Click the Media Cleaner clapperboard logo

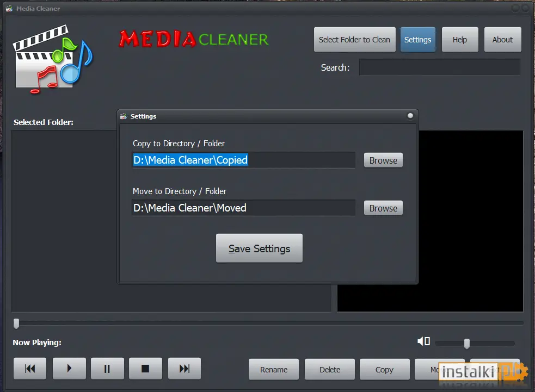pos(53,59)
